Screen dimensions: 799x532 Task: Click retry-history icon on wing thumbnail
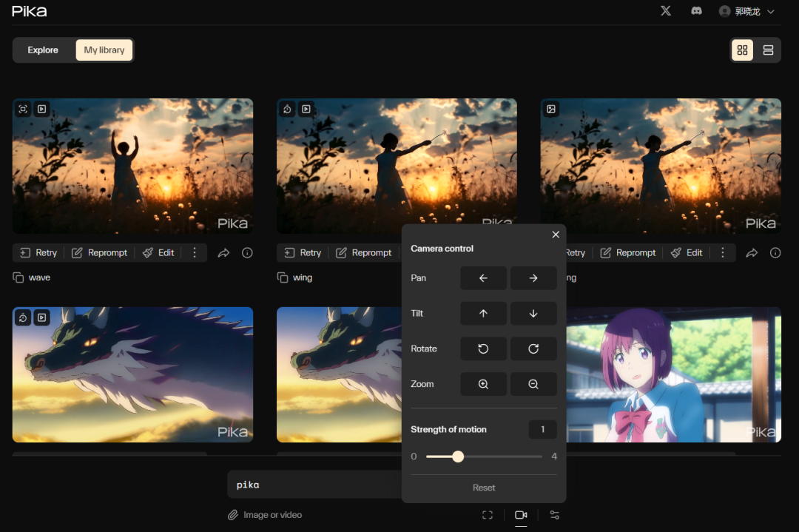pos(287,109)
